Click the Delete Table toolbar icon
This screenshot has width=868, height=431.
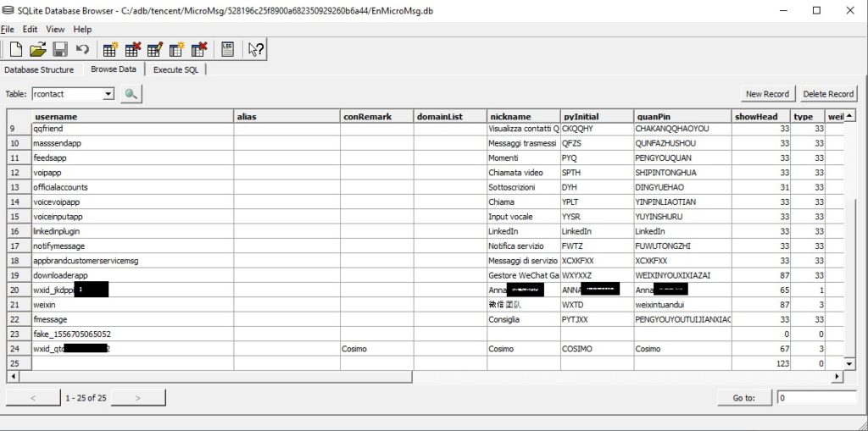coord(133,50)
